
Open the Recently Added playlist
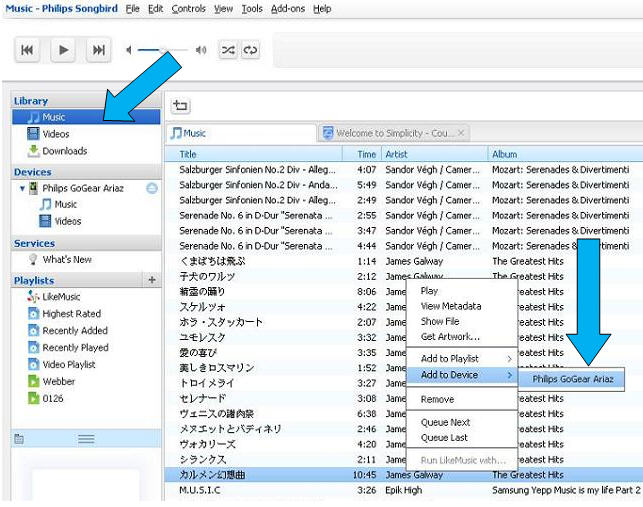tap(75, 331)
